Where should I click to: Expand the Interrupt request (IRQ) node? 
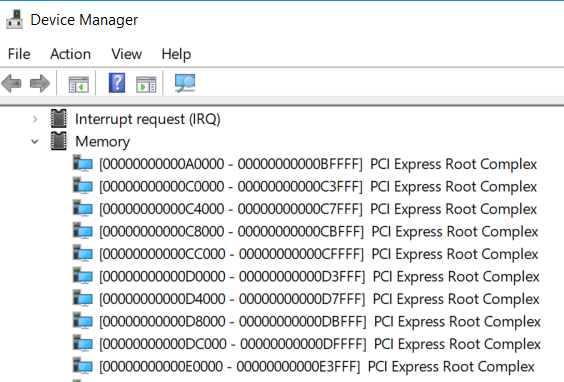coord(35,119)
